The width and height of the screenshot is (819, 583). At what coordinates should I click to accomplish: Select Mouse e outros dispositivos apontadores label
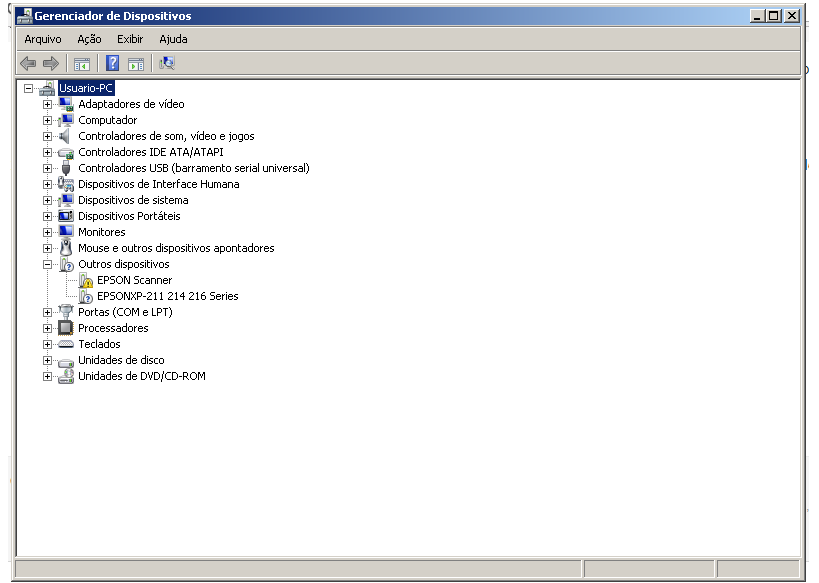pos(176,248)
